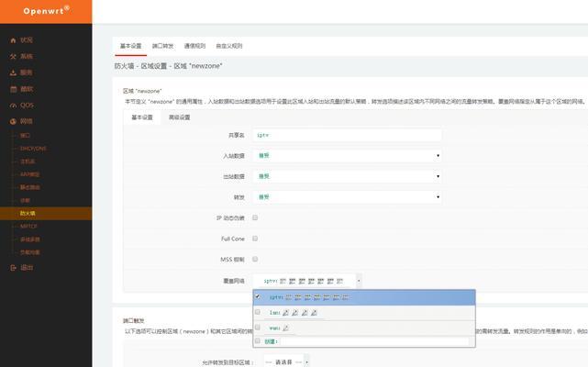
Task: Open the 请选择 destination zone dropdown
Action: tap(286, 361)
